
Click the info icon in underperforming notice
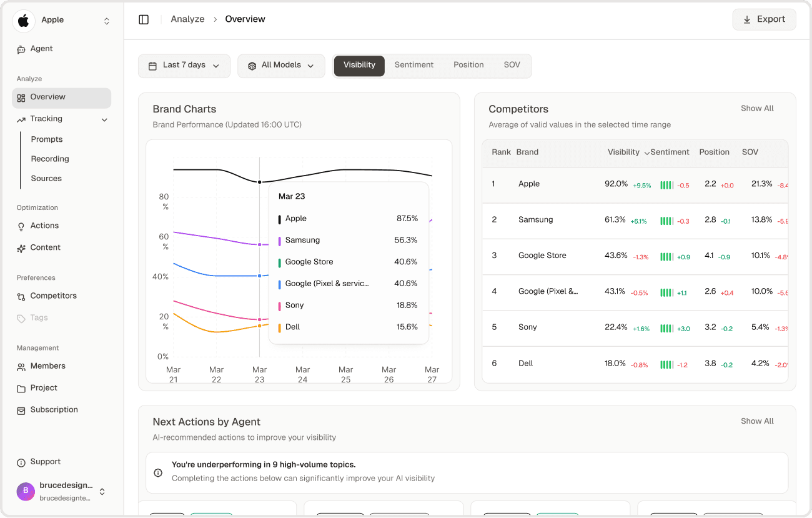[159, 472]
